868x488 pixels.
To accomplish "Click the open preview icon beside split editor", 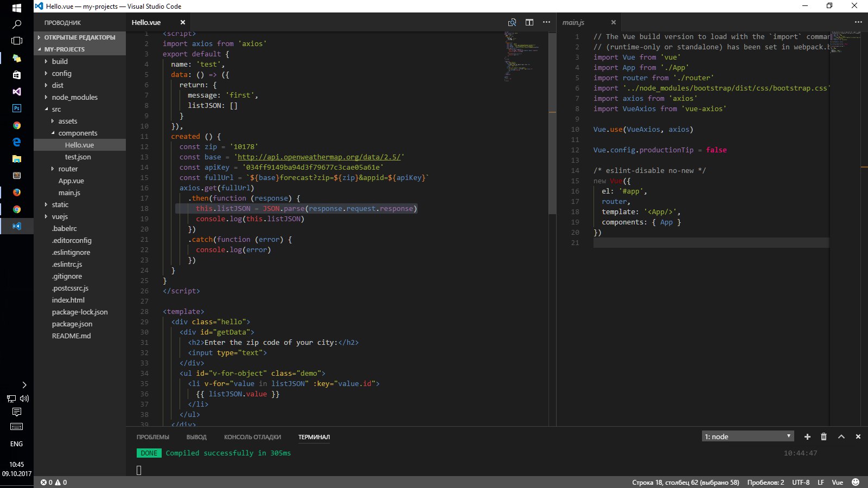I will coord(512,22).
